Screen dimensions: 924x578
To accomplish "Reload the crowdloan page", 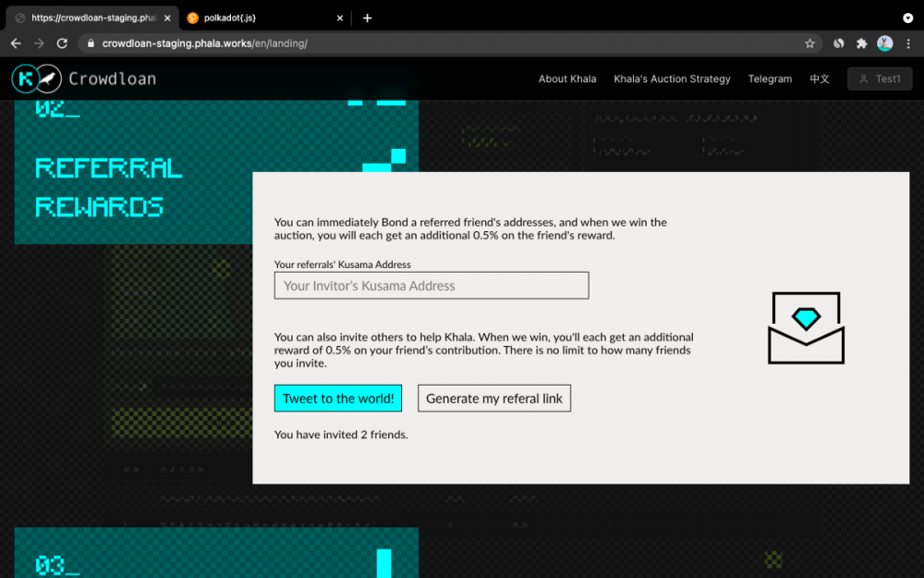I will 62,43.
